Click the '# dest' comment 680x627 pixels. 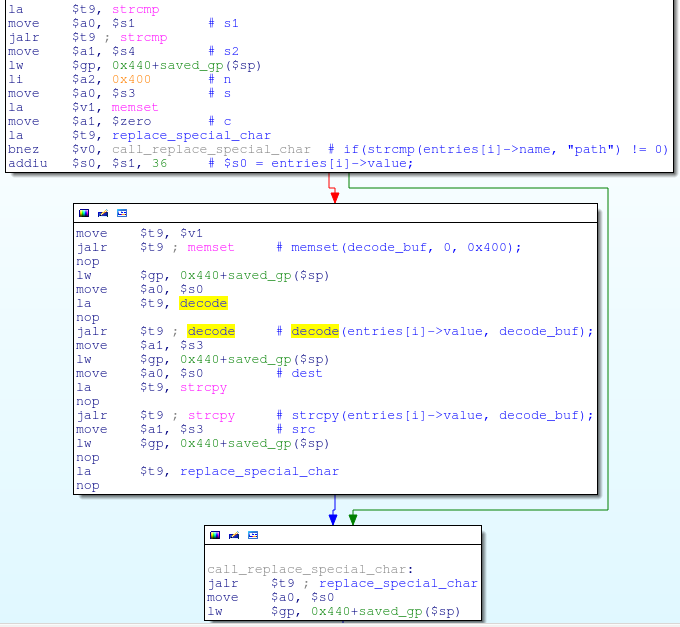coord(299,373)
